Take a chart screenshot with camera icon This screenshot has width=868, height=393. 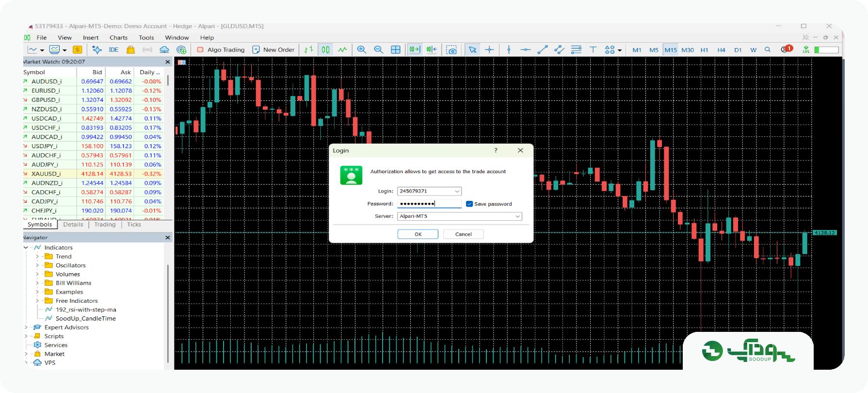click(x=451, y=49)
